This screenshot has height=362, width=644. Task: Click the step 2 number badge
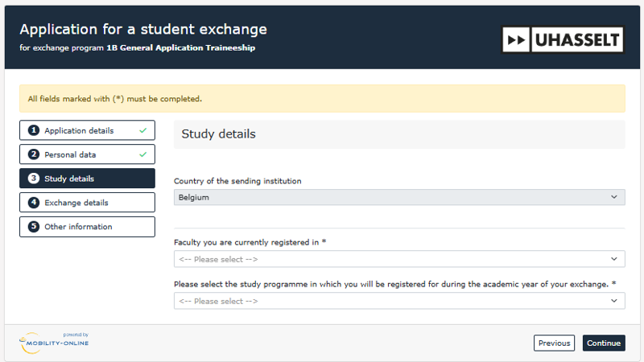point(34,154)
